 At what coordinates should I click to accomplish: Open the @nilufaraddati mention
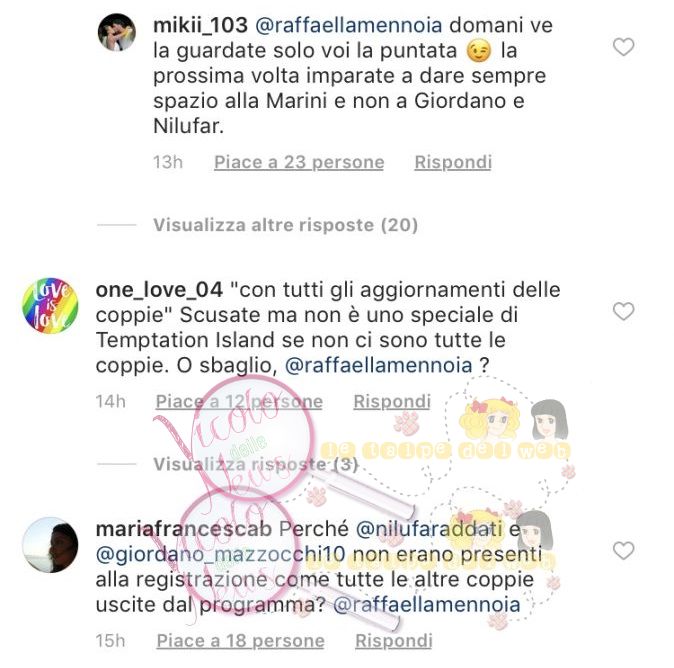point(429,529)
